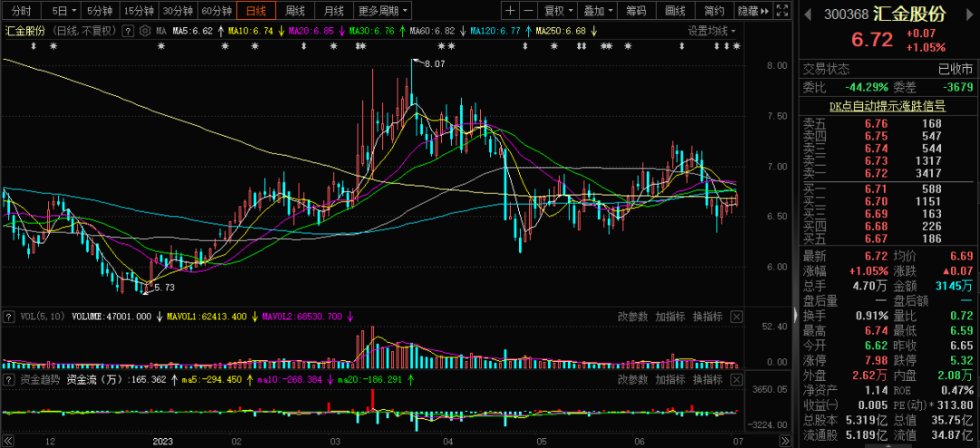Open 复权 adjustment dropdown
This screenshot has width=980, height=448.
[x=557, y=11]
